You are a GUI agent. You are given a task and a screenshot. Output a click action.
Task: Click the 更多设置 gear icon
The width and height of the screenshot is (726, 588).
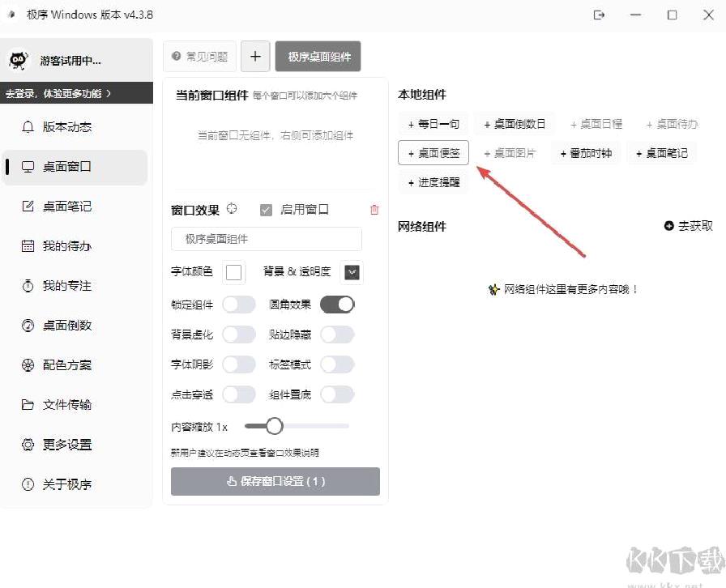[28, 445]
